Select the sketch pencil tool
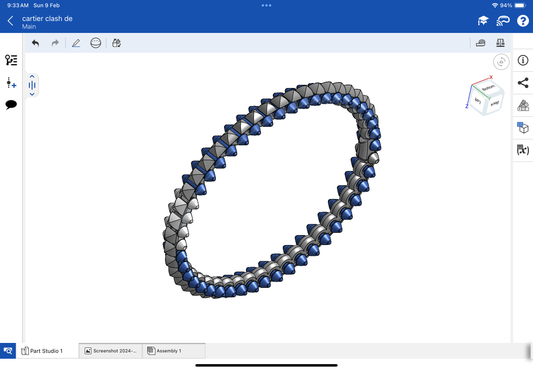 pyautogui.click(x=76, y=43)
